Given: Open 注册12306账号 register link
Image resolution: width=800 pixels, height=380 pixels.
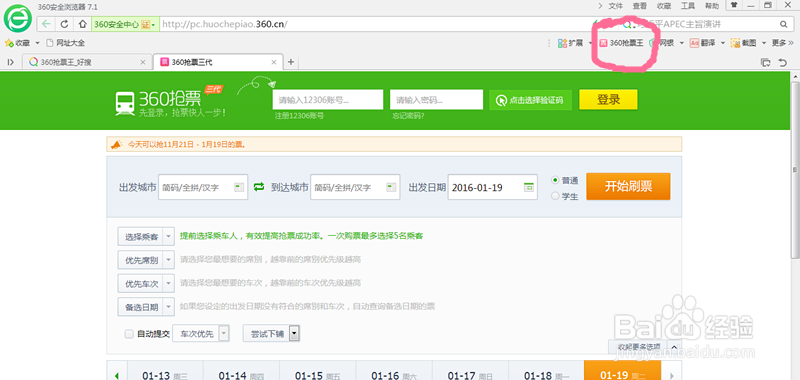Looking at the screenshot, I should click(299, 116).
